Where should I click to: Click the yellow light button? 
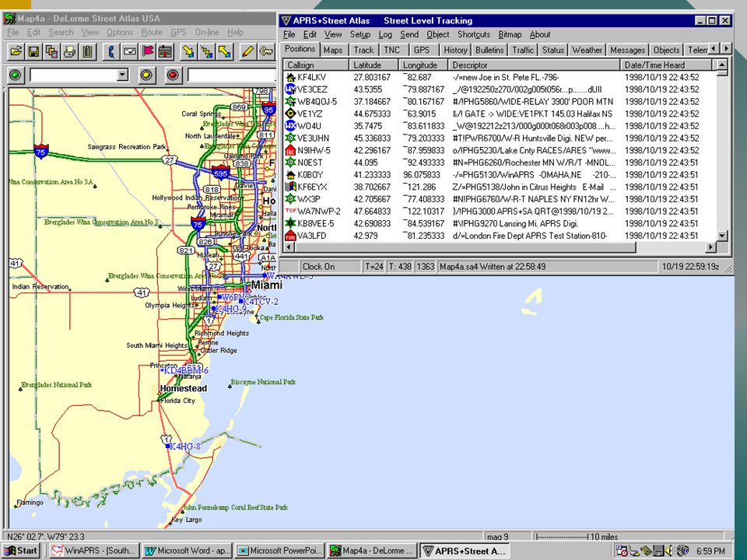tap(147, 75)
